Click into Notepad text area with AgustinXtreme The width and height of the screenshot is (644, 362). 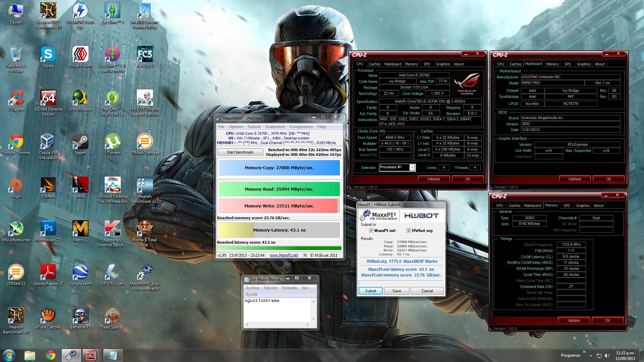click(x=277, y=310)
